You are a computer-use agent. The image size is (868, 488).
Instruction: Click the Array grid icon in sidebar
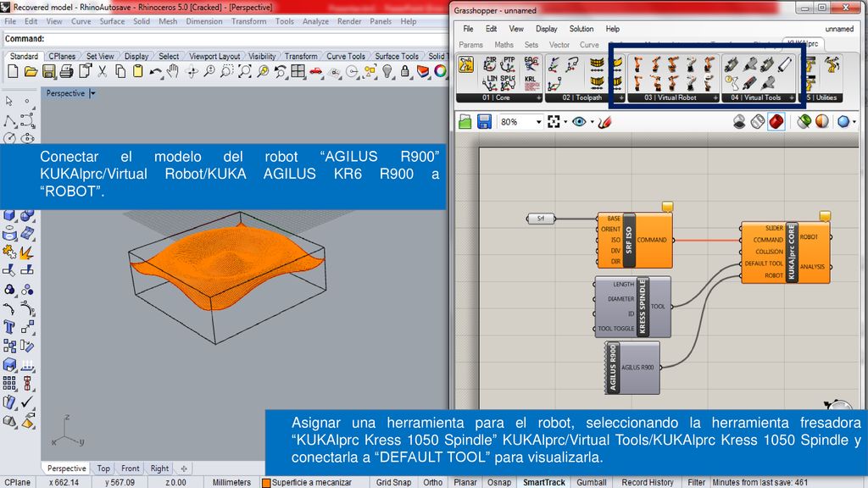point(9,384)
